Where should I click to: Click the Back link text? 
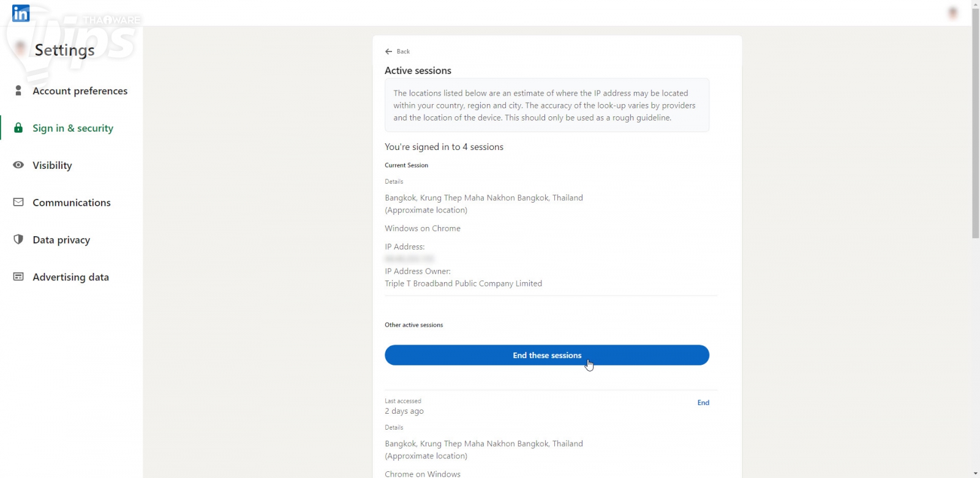coord(403,51)
